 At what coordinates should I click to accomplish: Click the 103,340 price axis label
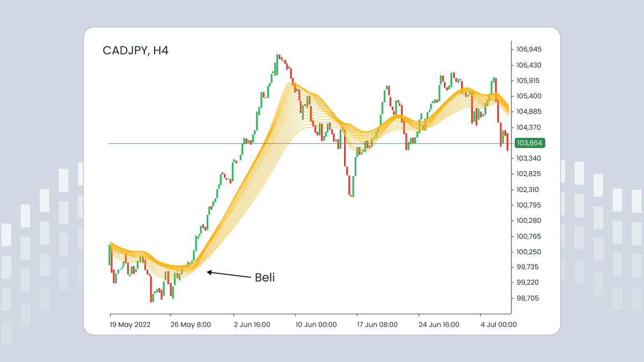529,158
